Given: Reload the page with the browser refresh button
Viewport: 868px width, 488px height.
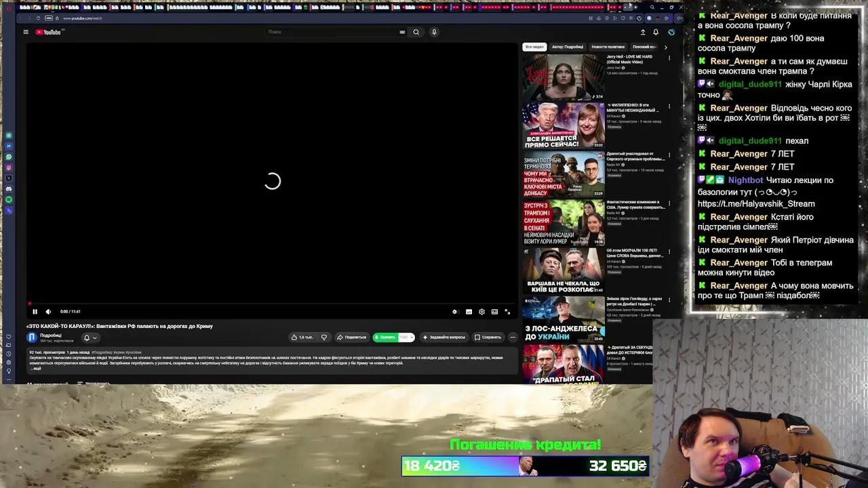Looking at the screenshot, I should pos(38,18).
